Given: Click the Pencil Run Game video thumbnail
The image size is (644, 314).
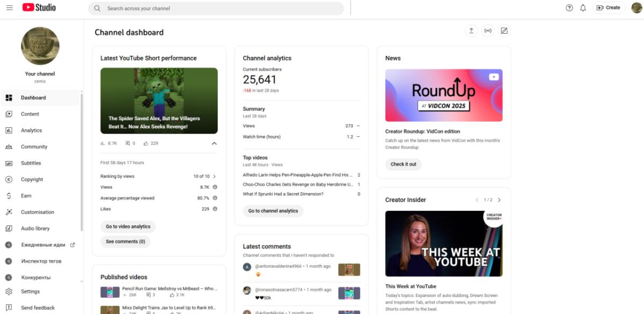Looking at the screenshot, I should pyautogui.click(x=109, y=293).
